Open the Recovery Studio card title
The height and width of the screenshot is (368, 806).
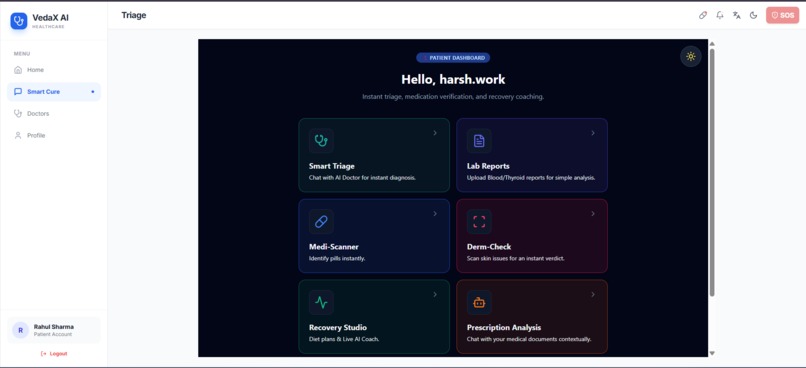pos(338,327)
